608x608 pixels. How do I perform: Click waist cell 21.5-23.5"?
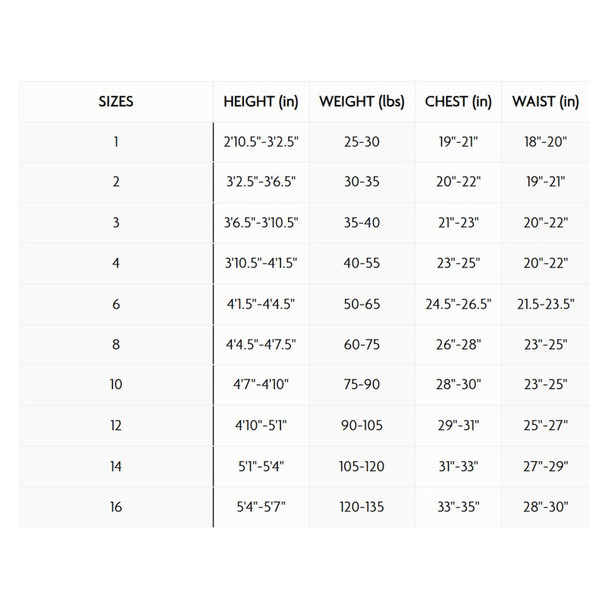point(545,304)
